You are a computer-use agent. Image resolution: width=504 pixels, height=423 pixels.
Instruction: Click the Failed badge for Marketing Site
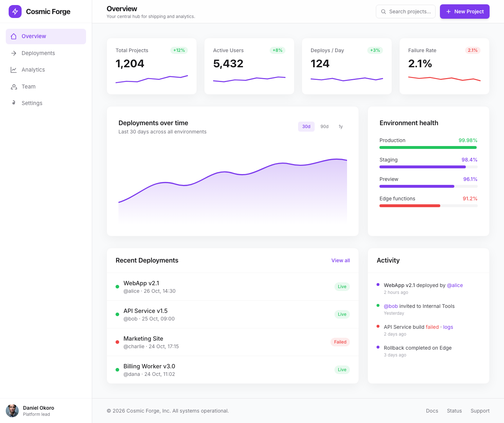tap(340, 342)
